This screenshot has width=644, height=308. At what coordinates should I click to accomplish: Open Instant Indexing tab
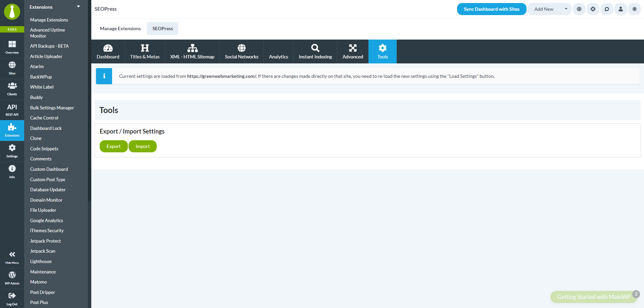pyautogui.click(x=315, y=51)
